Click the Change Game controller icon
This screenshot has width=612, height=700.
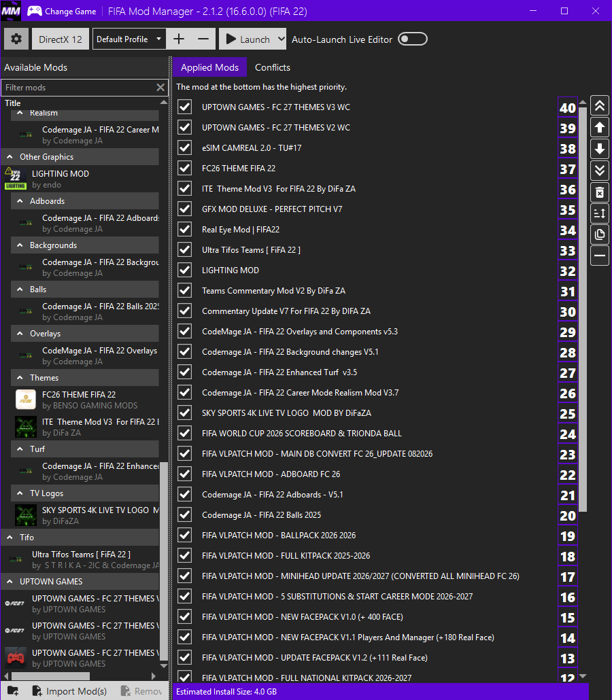35,11
